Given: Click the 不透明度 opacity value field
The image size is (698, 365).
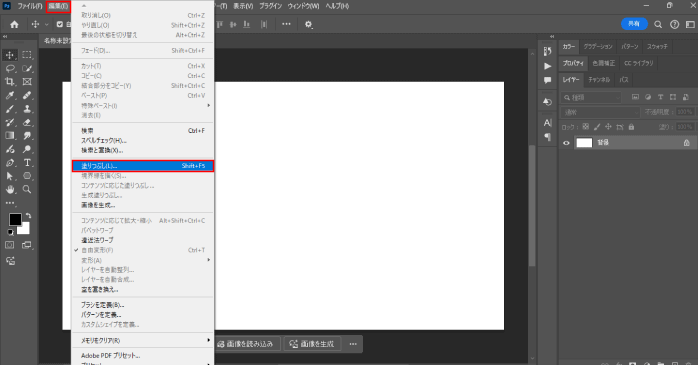Looking at the screenshot, I should (x=685, y=112).
